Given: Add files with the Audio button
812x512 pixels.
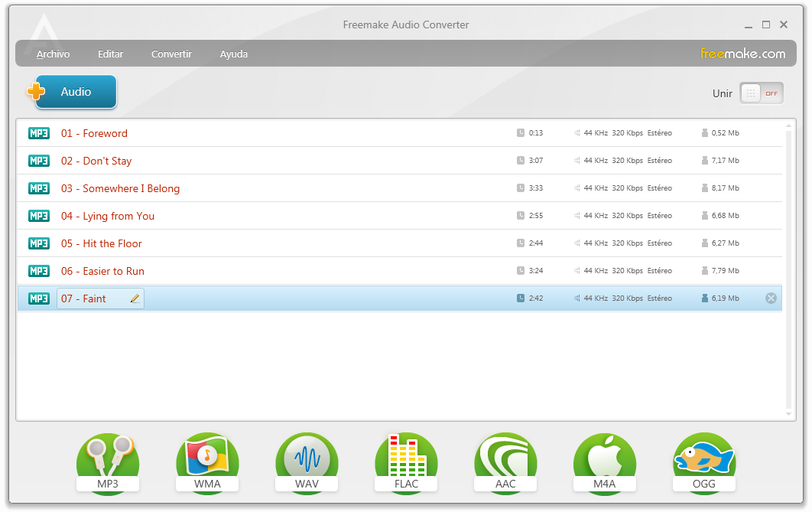Looking at the screenshot, I should [75, 92].
